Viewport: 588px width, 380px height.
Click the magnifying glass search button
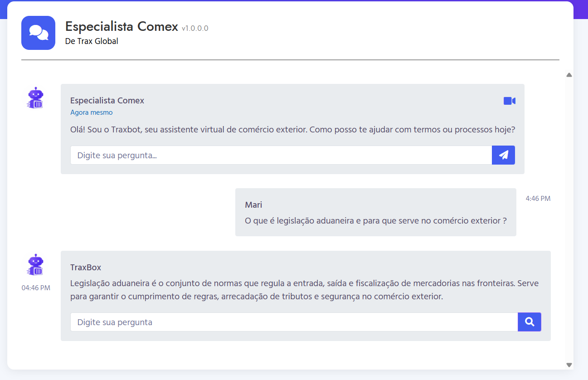tap(529, 322)
